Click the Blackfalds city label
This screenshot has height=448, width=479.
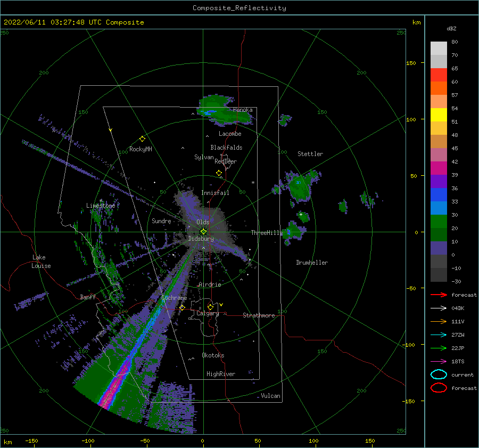tap(226, 148)
